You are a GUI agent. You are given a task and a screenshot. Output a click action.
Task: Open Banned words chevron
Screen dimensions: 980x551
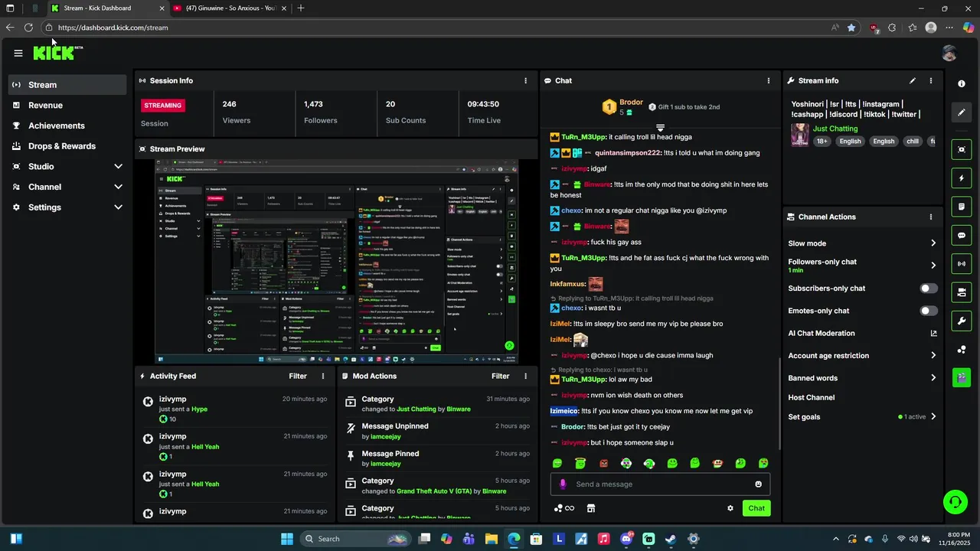pyautogui.click(x=933, y=378)
